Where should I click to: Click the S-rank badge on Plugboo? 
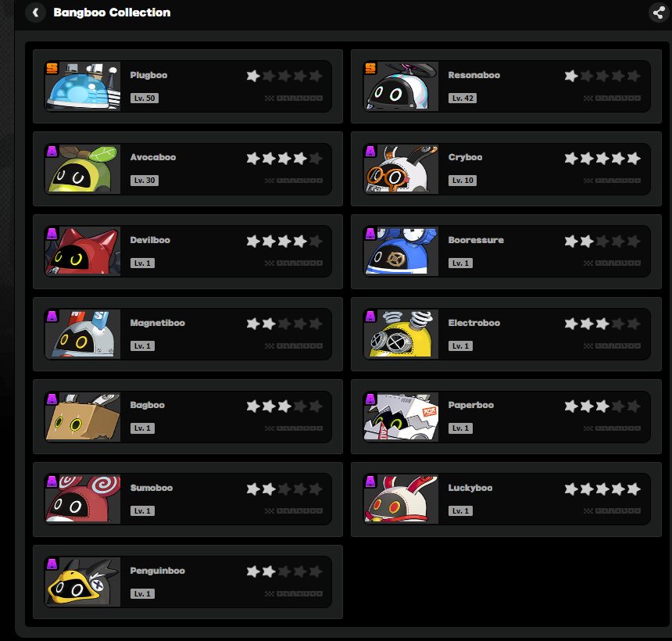(52, 68)
